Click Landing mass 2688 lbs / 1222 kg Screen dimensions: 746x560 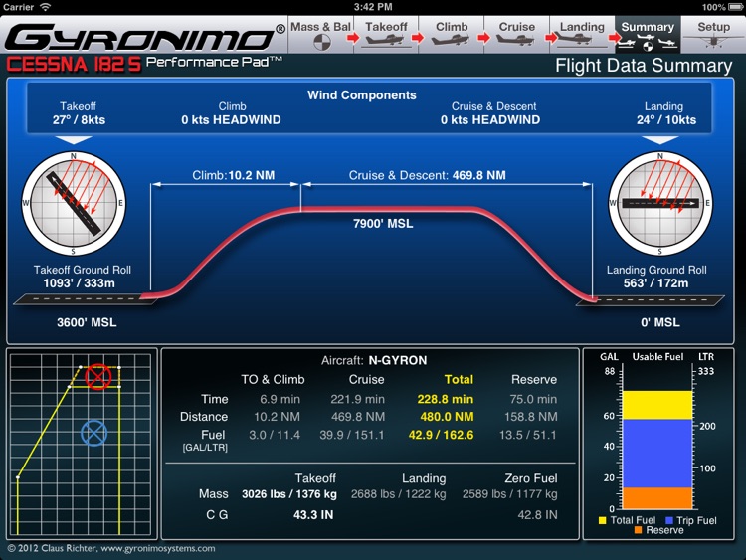[x=399, y=494]
